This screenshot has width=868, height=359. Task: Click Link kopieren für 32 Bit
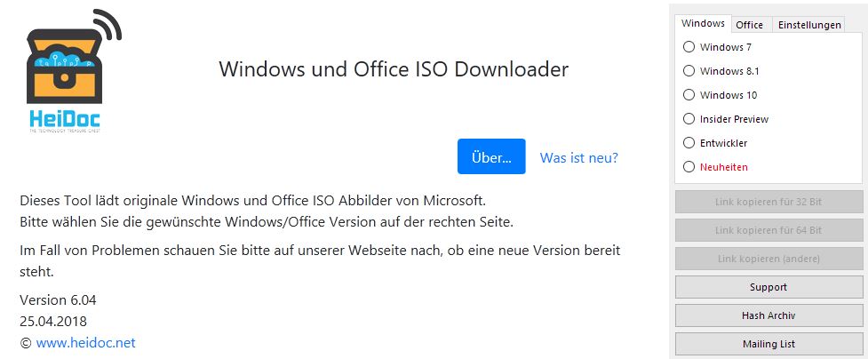[768, 202]
